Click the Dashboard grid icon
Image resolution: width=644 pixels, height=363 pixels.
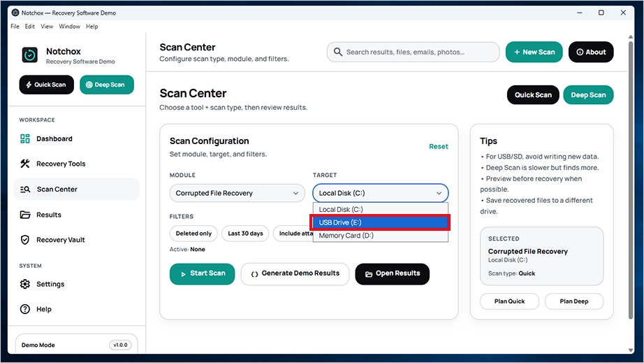pos(25,138)
